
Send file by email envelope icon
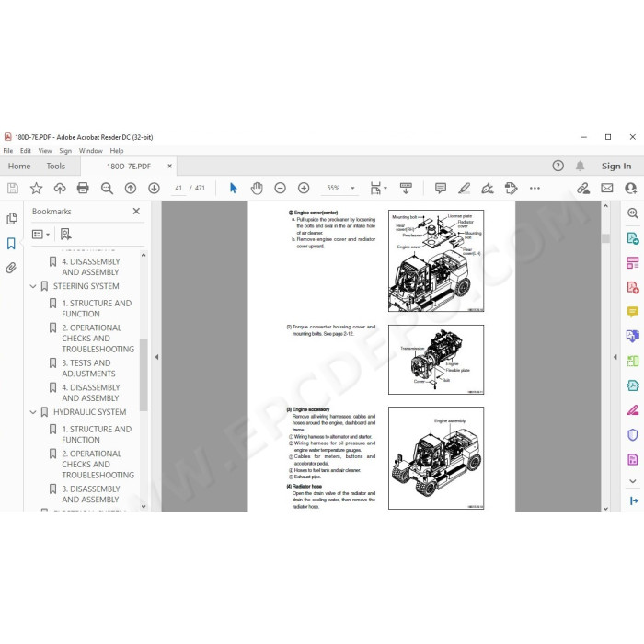pos(607,188)
